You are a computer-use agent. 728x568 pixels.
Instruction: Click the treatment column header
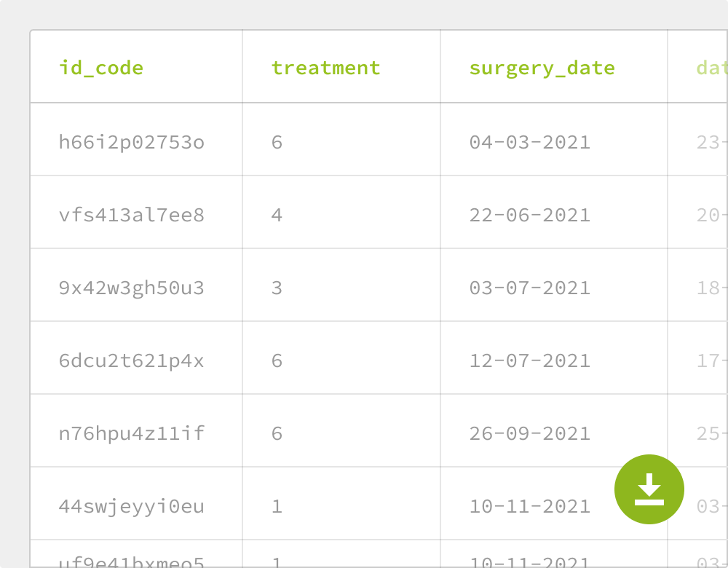click(325, 68)
